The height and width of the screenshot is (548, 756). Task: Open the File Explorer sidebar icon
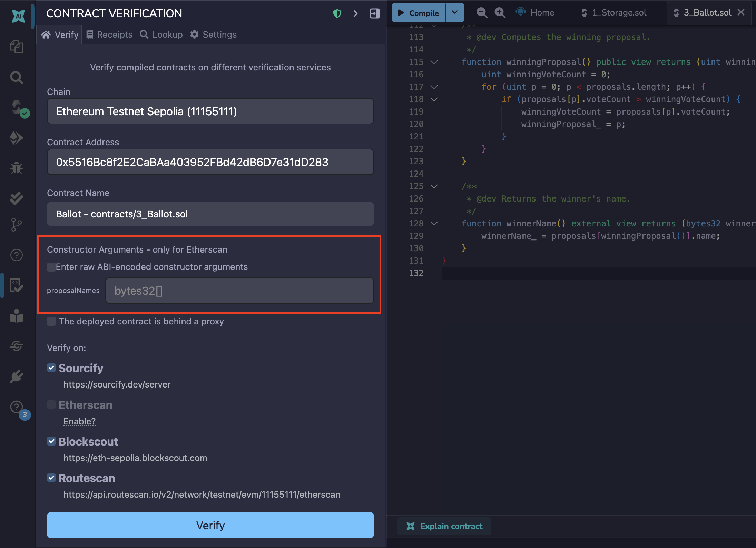click(x=17, y=47)
